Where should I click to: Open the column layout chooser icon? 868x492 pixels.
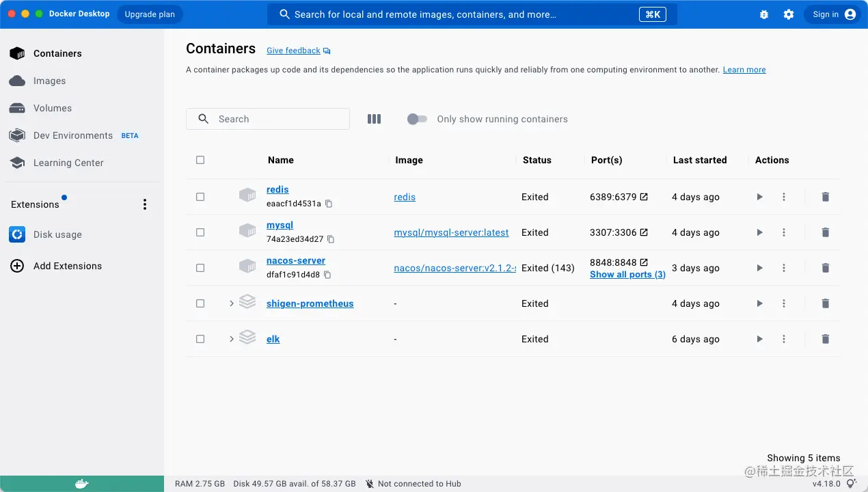[374, 119]
